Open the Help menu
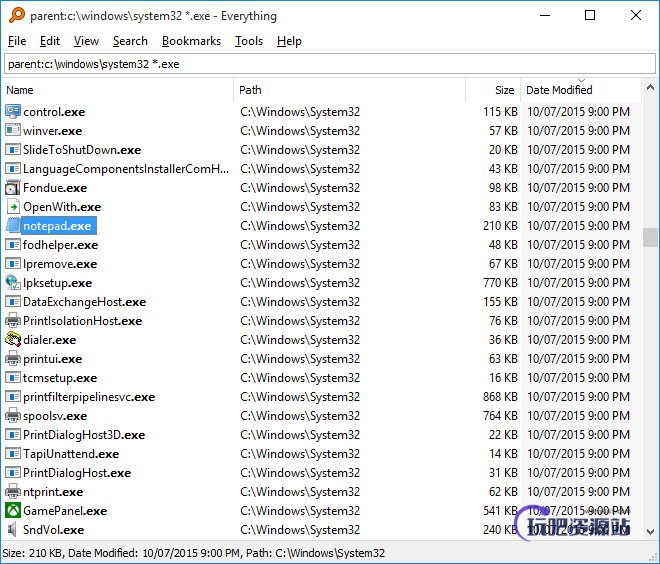Image resolution: width=660 pixels, height=564 pixels. click(x=289, y=41)
